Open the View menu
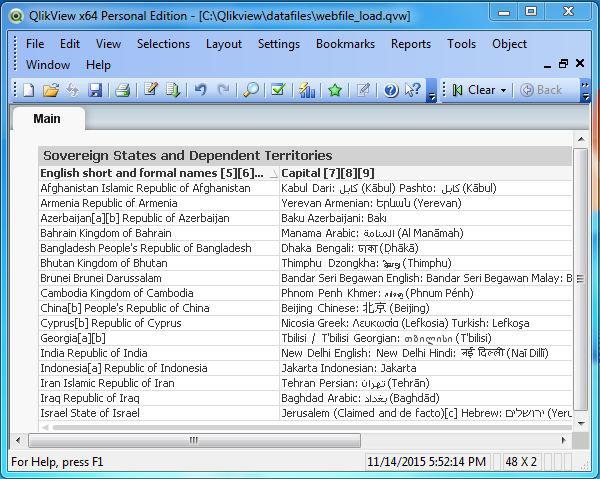Image resolution: width=600 pixels, height=479 pixels. click(108, 44)
